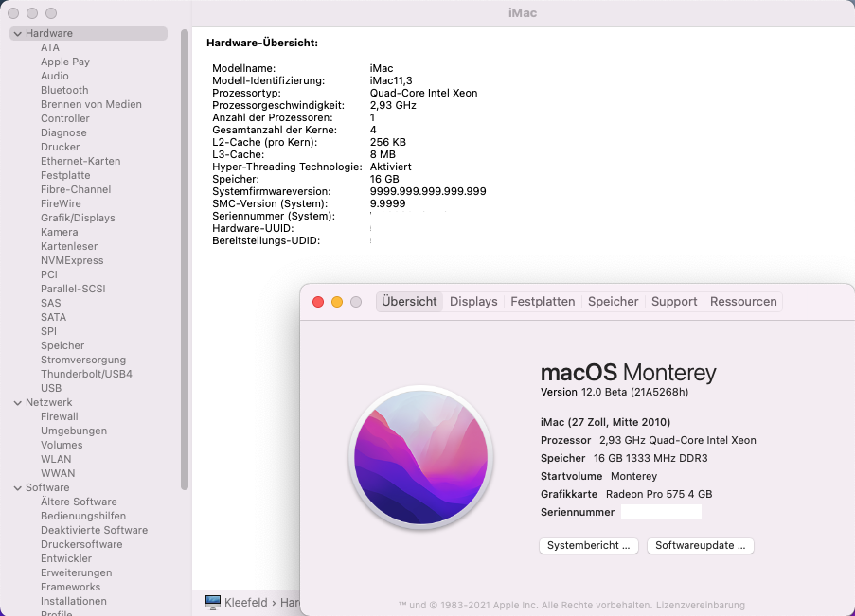
Task: Click the sidebar scrollbar in System Information
Action: (185, 259)
